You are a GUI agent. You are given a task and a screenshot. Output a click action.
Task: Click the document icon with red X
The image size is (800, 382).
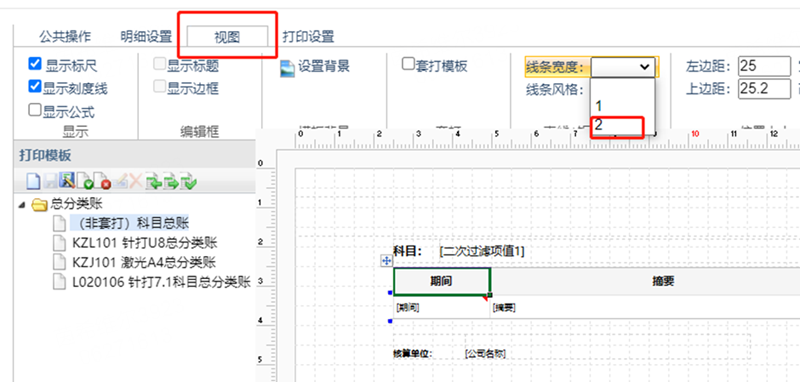102,181
